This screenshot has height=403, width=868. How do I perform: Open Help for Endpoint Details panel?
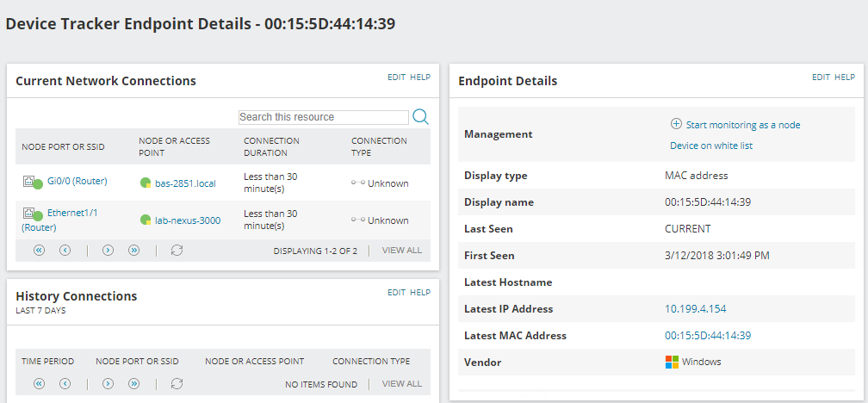[x=845, y=77]
